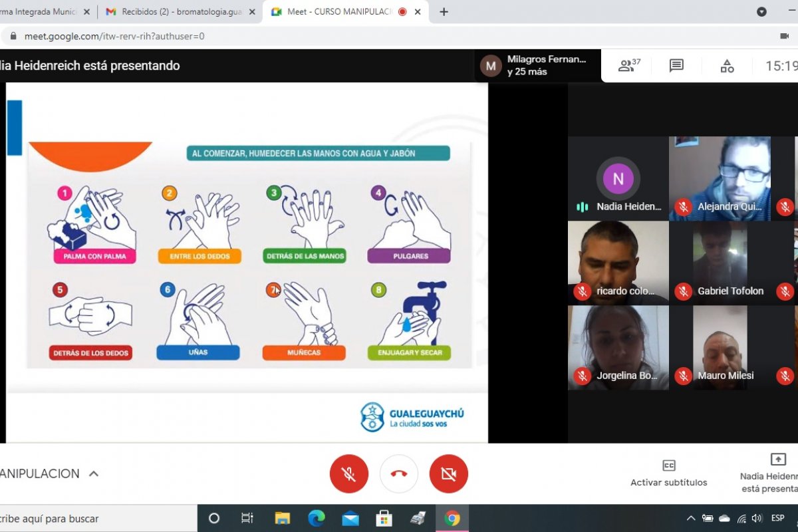This screenshot has width=798, height=532.
Task: Activate subtitles with Activar subtítulos
Action: tap(669, 473)
